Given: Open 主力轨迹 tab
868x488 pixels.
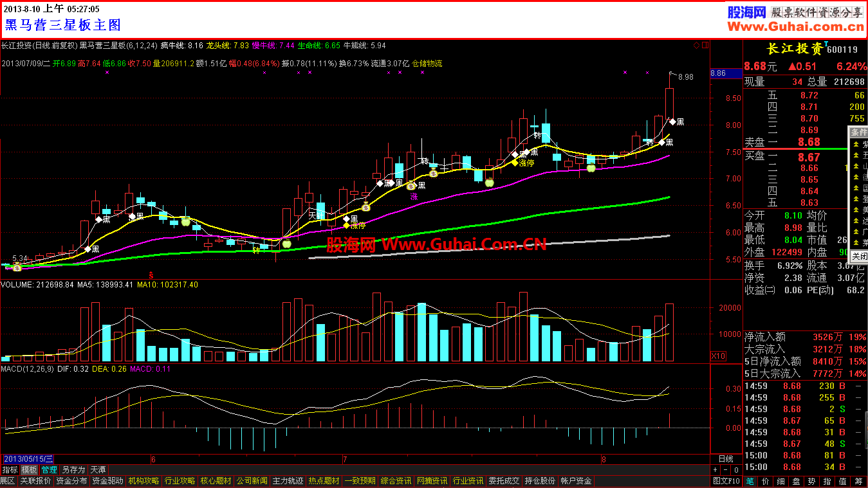Looking at the screenshot, I should pyautogui.click(x=288, y=481).
